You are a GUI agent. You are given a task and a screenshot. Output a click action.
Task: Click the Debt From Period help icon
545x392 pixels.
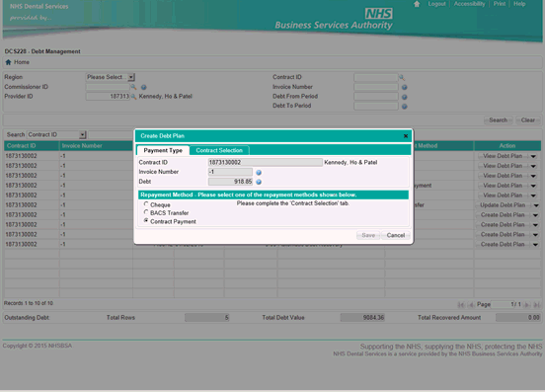(404, 97)
